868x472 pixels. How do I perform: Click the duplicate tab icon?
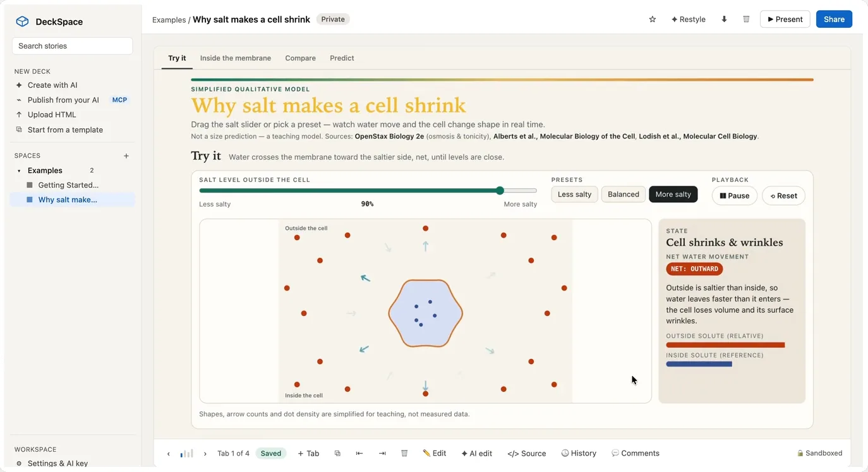point(337,454)
